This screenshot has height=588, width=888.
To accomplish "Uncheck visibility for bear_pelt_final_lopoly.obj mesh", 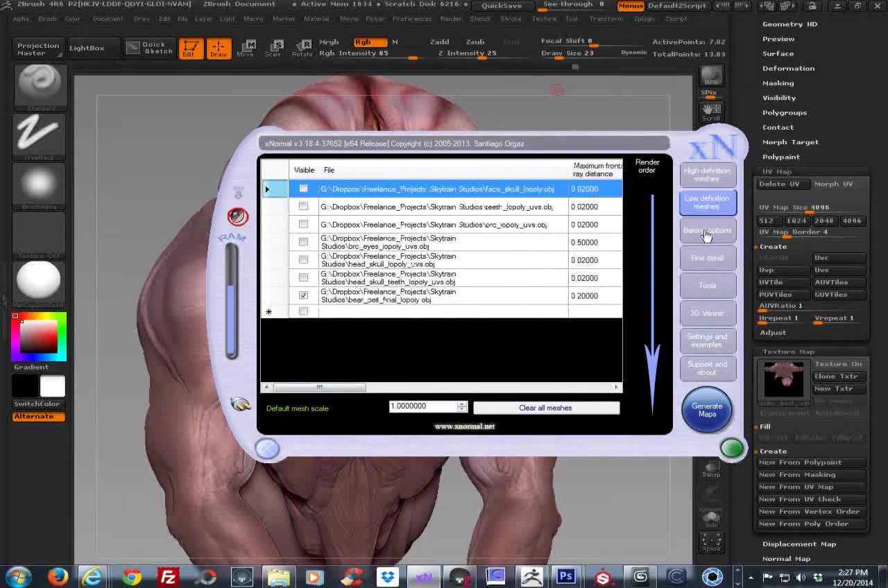I will tap(303, 295).
